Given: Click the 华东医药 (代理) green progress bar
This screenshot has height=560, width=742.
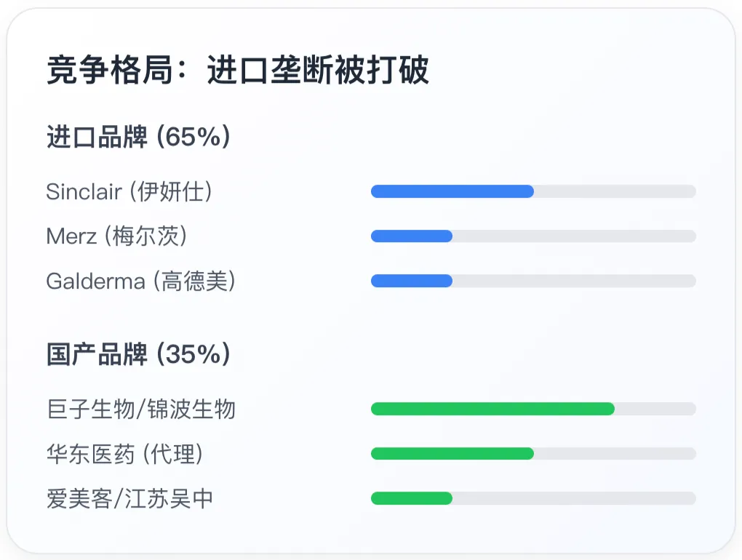Looking at the screenshot, I should [x=452, y=454].
